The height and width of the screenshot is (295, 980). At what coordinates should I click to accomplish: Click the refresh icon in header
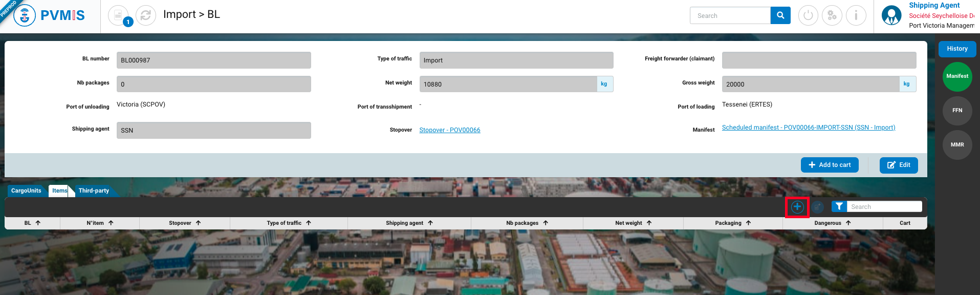(x=145, y=15)
